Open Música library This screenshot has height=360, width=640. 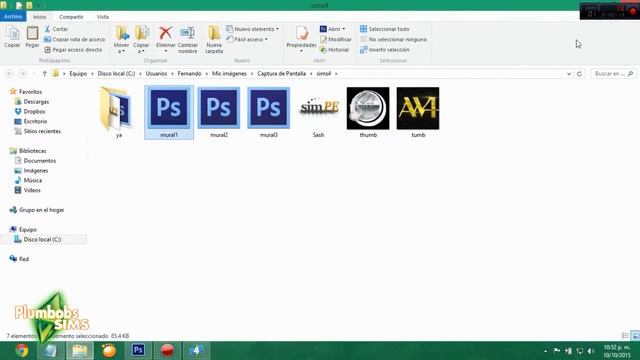[28, 180]
